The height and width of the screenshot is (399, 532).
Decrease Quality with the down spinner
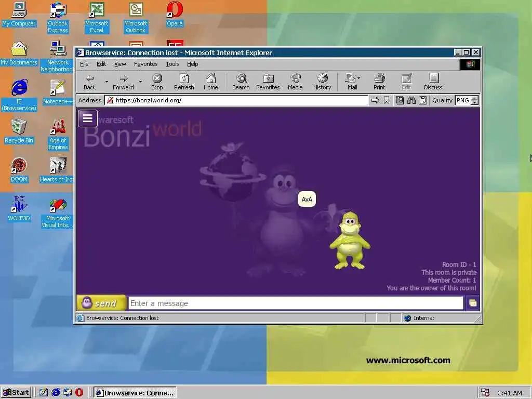[475, 102]
